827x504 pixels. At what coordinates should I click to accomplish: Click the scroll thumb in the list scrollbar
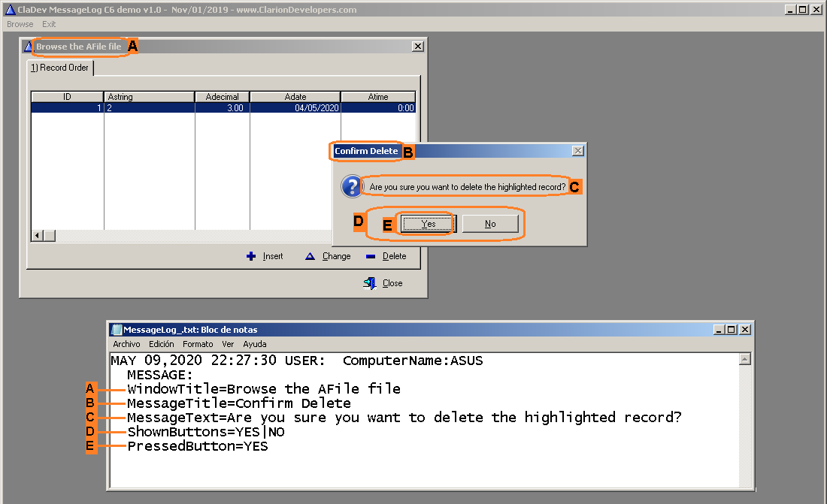(x=50, y=236)
